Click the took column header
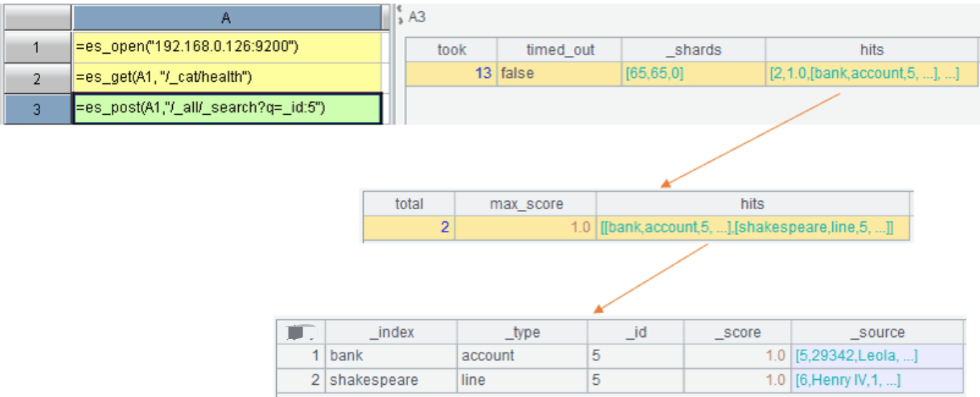980x397 pixels. [x=451, y=50]
